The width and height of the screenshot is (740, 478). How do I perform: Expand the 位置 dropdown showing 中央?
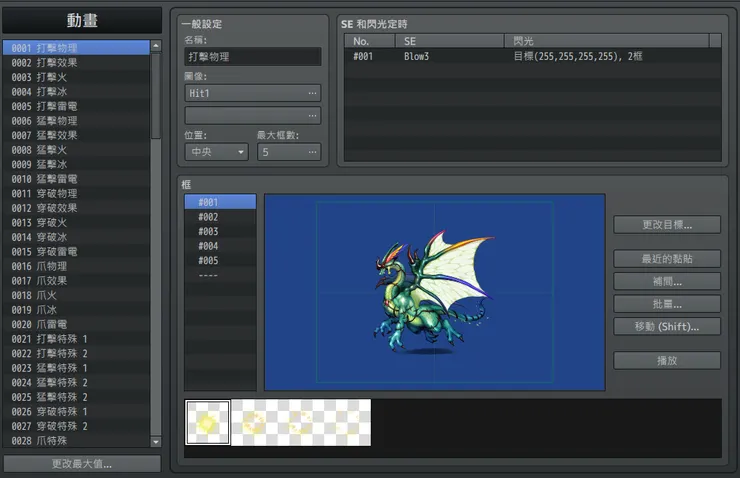click(216, 152)
